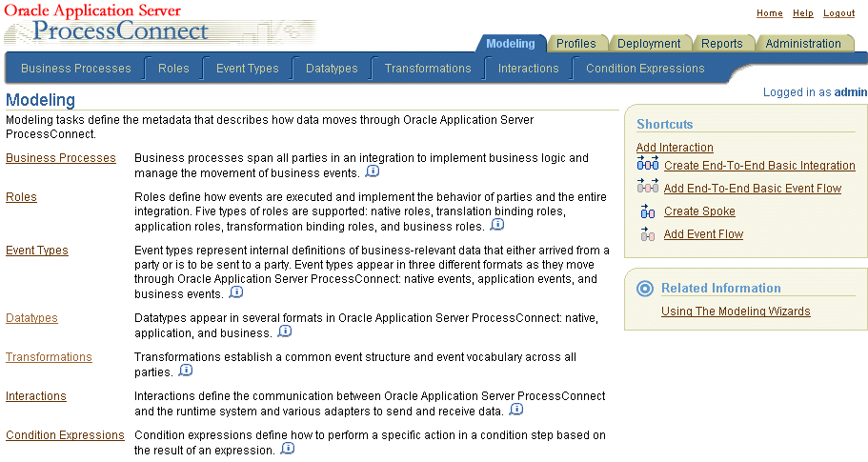Click Add End-To-End Basic Event Flow link
The width and height of the screenshot is (868, 462).
point(753,189)
